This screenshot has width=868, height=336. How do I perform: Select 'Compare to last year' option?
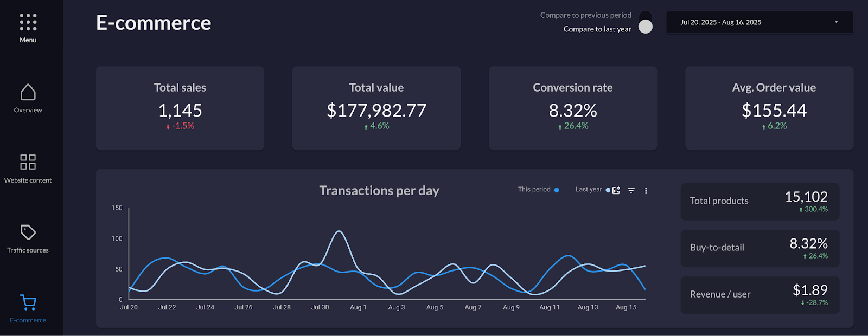click(597, 29)
